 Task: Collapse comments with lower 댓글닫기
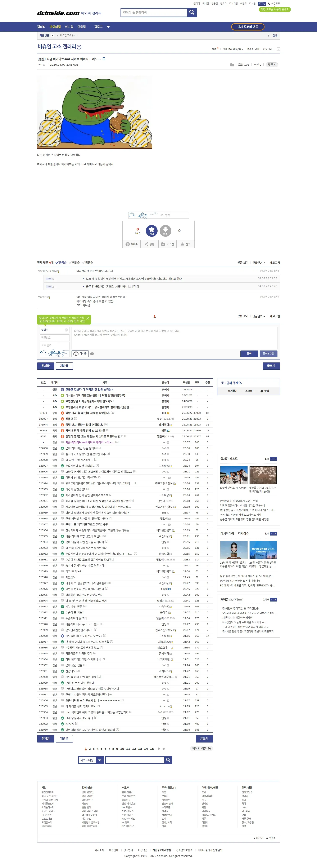point(259,316)
